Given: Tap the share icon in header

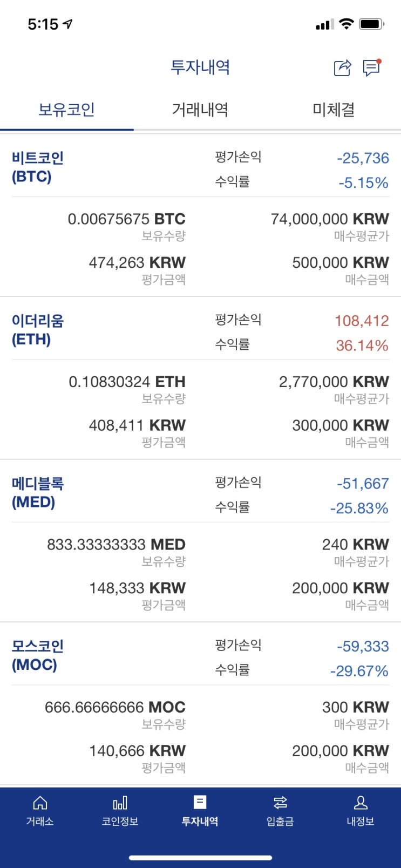Looking at the screenshot, I should pyautogui.click(x=342, y=68).
